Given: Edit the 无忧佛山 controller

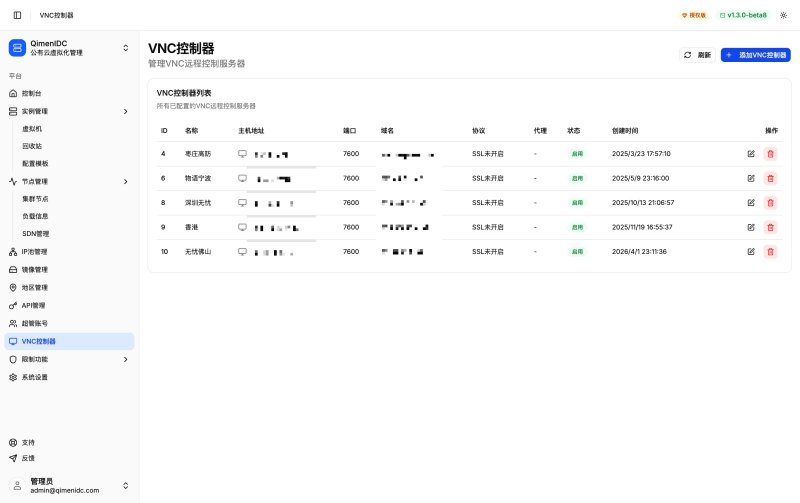Looking at the screenshot, I should tap(751, 252).
